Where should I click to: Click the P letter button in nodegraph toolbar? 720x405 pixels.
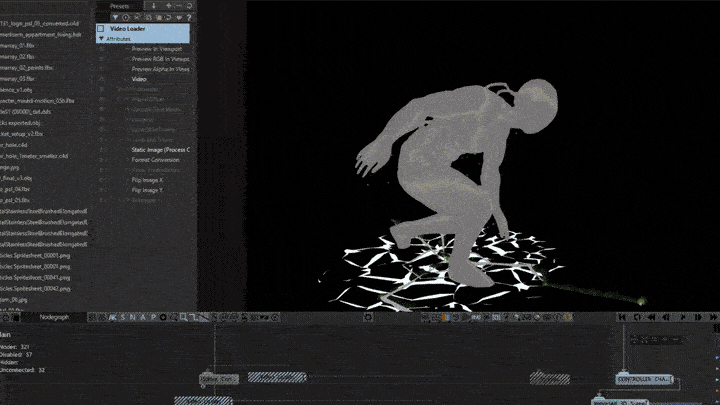(x=153, y=317)
